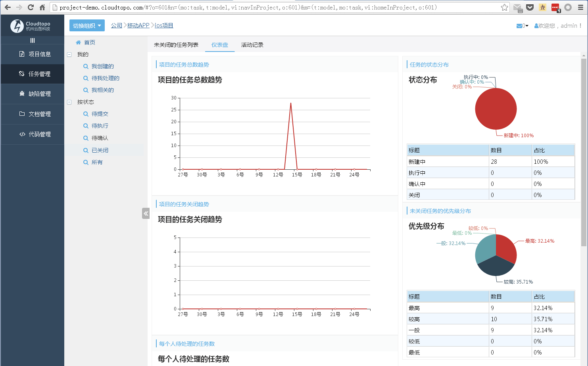Viewport: 588px width, 366px height.
Task: Click search icon beside 已关闭
Action: pos(86,150)
